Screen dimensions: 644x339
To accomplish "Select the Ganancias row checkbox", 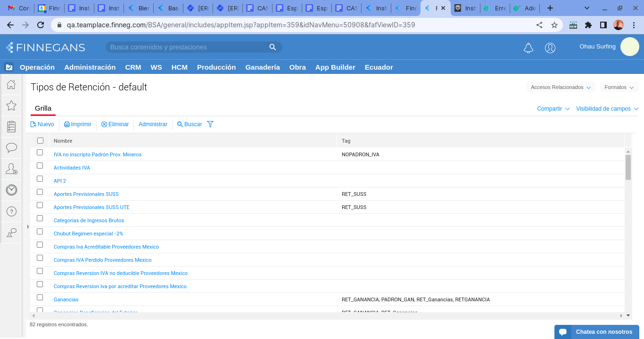I will [40, 298].
